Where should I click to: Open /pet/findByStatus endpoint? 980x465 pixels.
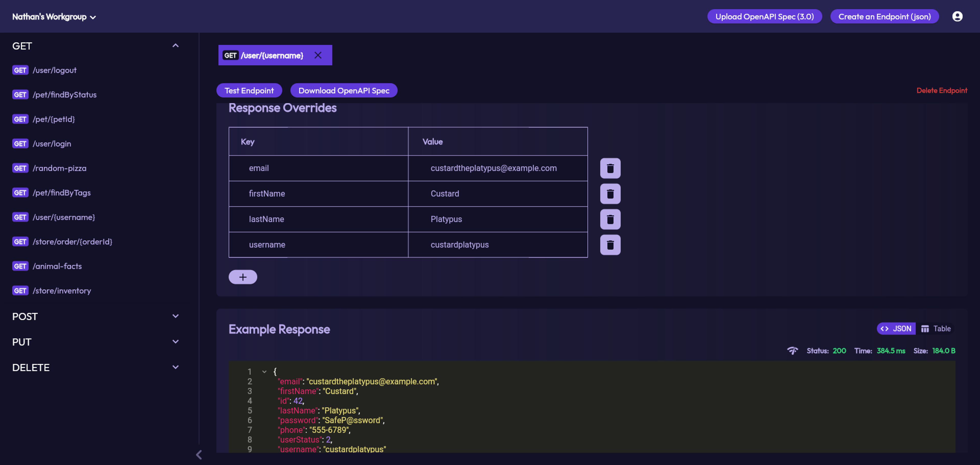point(64,95)
